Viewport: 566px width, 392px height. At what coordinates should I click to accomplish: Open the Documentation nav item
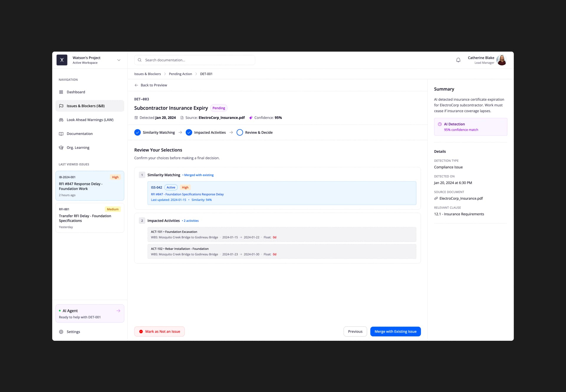pyautogui.click(x=90, y=134)
